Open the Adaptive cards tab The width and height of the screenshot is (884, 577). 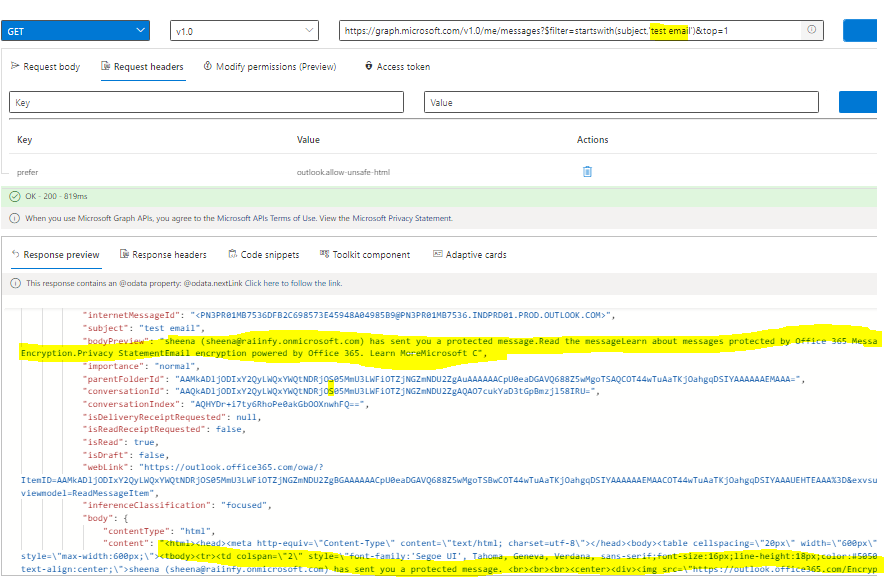[x=470, y=255]
